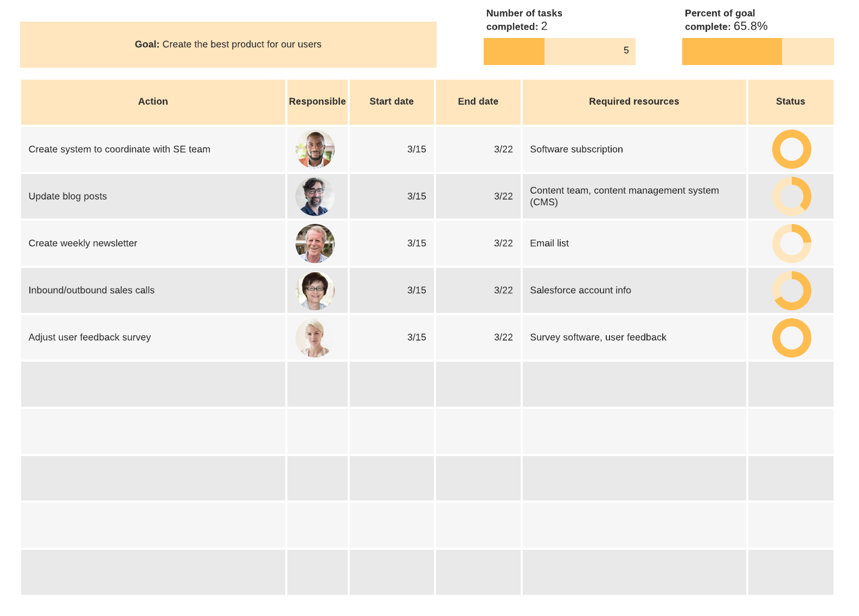Click the status donut for SE team system

point(791,149)
